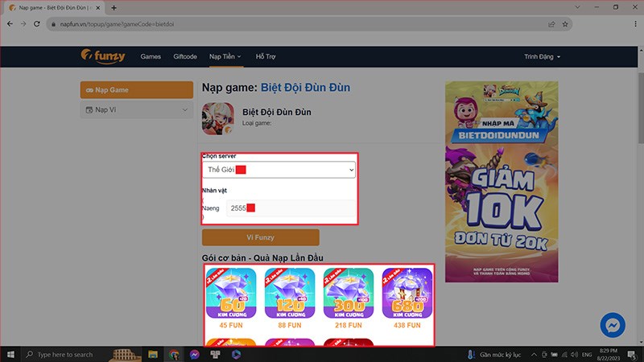This screenshot has width=644, height=362.
Task: Click the 438 FUN price label
Action: [x=407, y=325]
